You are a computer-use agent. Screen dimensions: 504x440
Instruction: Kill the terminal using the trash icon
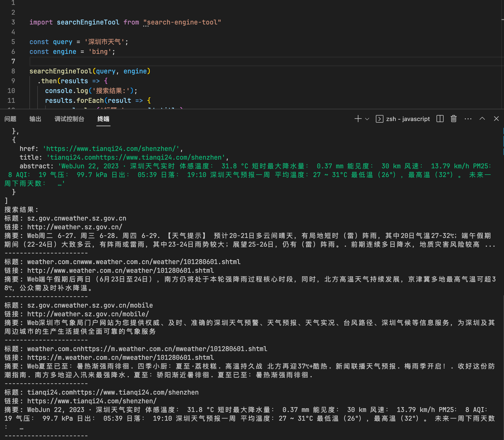click(454, 119)
